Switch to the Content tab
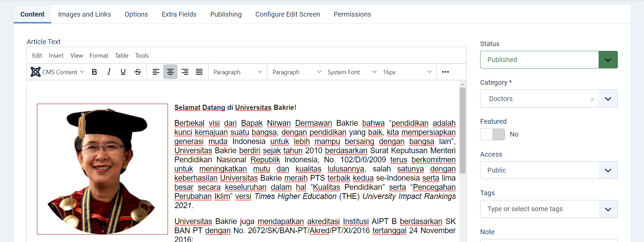 click(32, 14)
